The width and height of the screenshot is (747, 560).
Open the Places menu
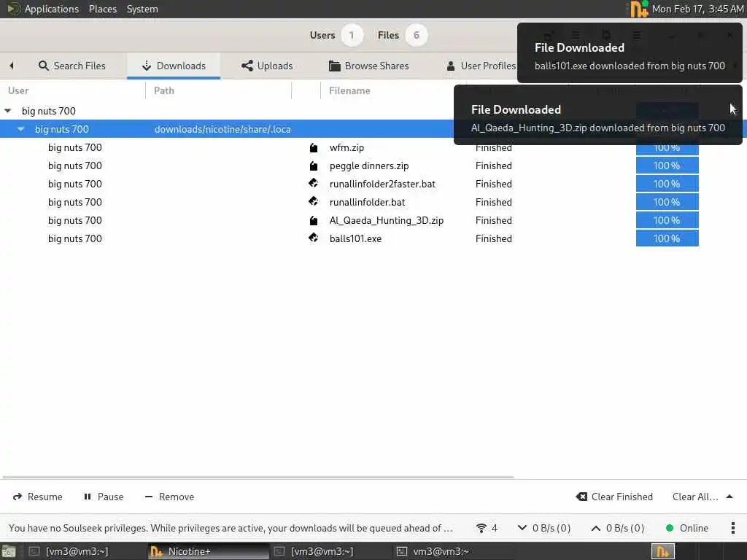(x=102, y=9)
